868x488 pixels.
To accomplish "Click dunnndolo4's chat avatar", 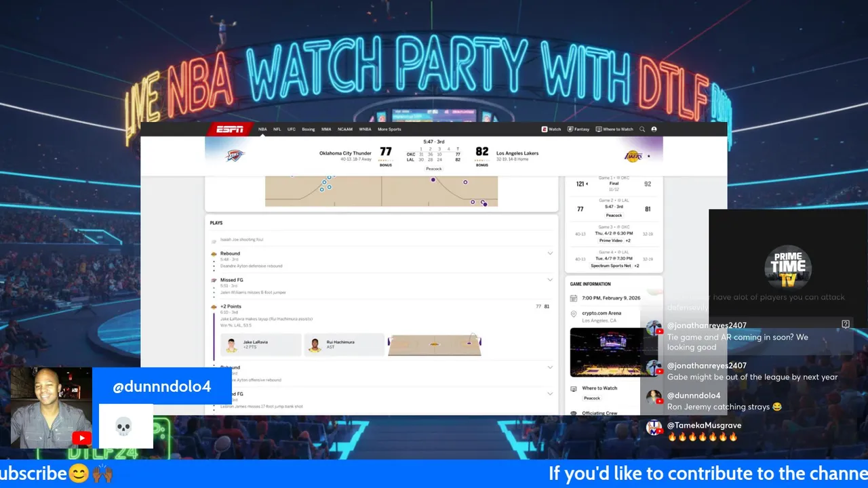I will (654, 396).
